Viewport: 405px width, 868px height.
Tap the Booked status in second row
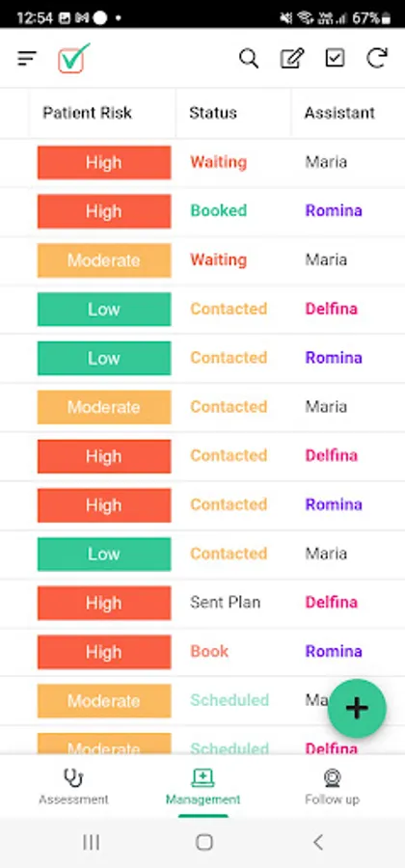coord(219,210)
